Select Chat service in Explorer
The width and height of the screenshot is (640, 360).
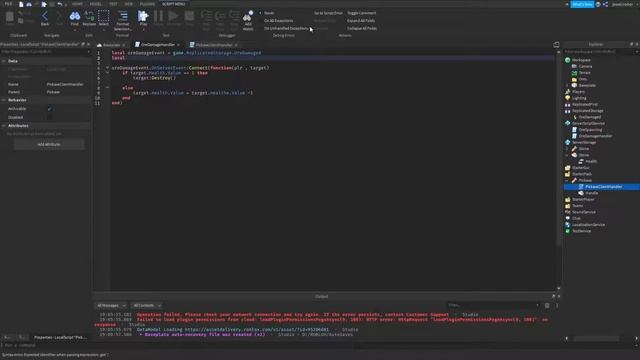(576, 218)
